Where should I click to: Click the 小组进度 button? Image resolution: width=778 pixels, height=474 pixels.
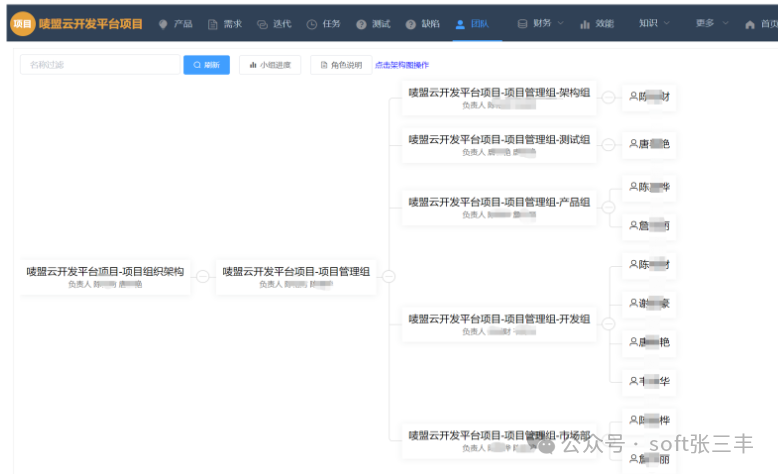click(x=270, y=65)
